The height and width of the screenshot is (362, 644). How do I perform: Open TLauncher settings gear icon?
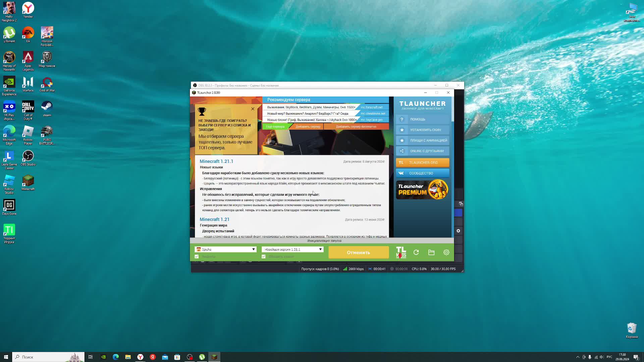click(446, 252)
